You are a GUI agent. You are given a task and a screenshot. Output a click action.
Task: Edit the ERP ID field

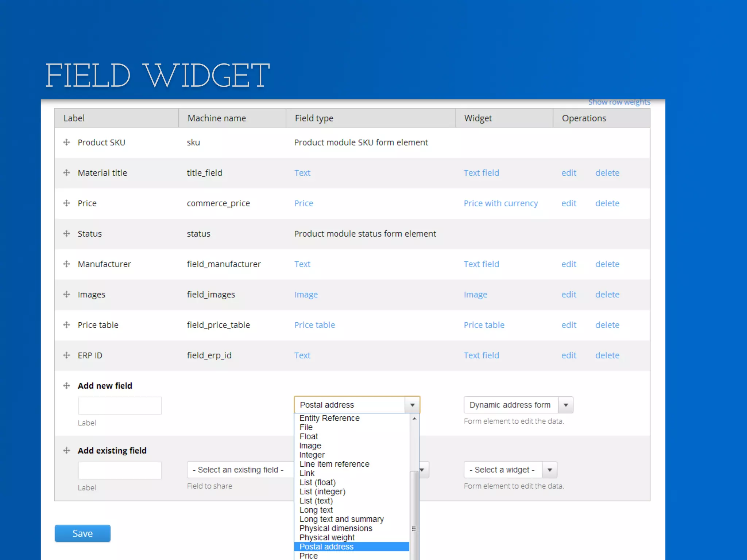click(x=569, y=355)
